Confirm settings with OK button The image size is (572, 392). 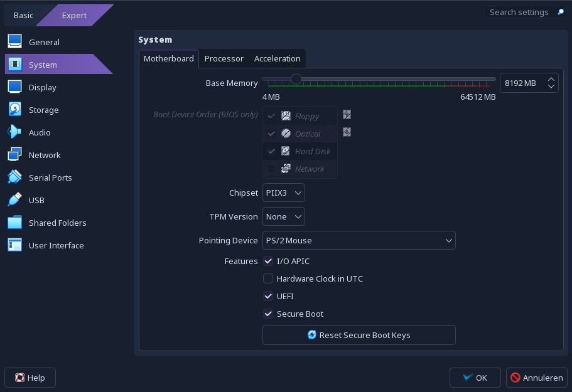click(475, 378)
